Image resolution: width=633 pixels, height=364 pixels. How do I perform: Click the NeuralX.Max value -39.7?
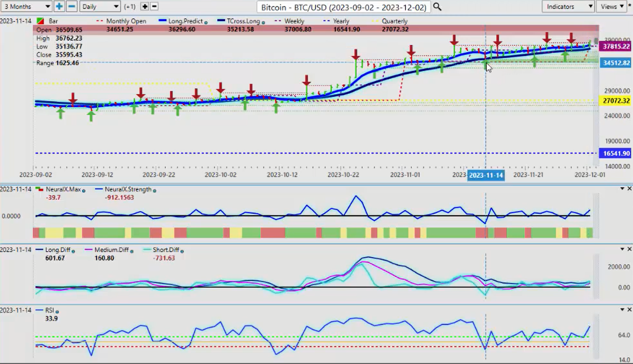(53, 197)
